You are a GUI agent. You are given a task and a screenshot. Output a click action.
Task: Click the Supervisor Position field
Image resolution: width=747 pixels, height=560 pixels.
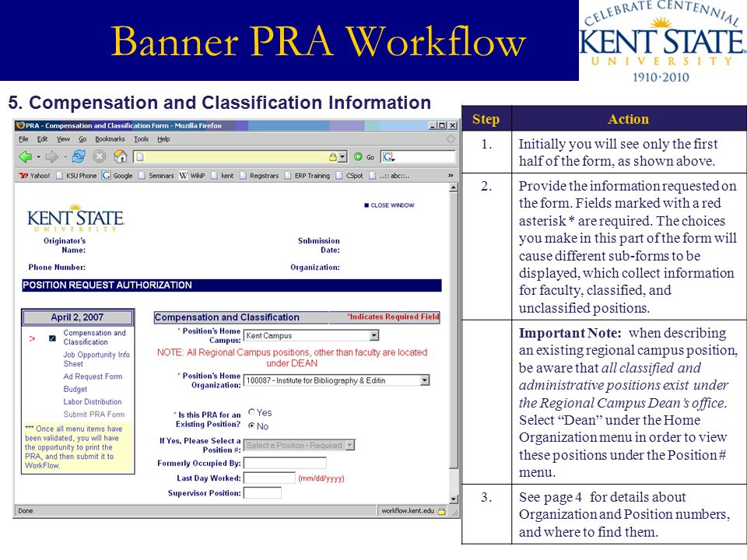click(262, 493)
